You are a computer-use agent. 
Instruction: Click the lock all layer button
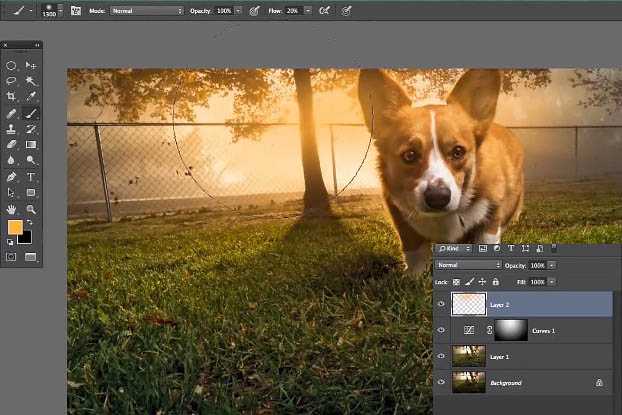pyautogui.click(x=497, y=283)
